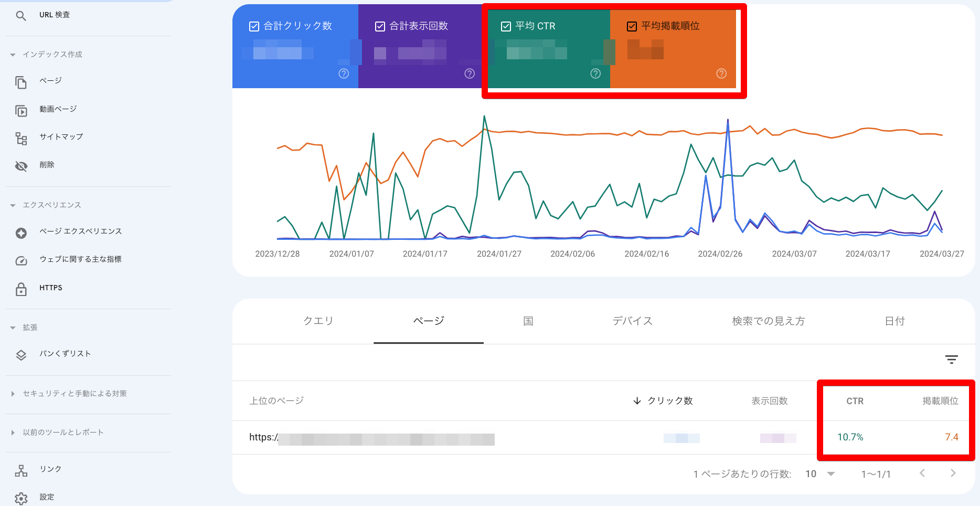Viewport: 980px width, 506px height.
Task: Open help icon on 平均 CTR card
Action: [595, 73]
